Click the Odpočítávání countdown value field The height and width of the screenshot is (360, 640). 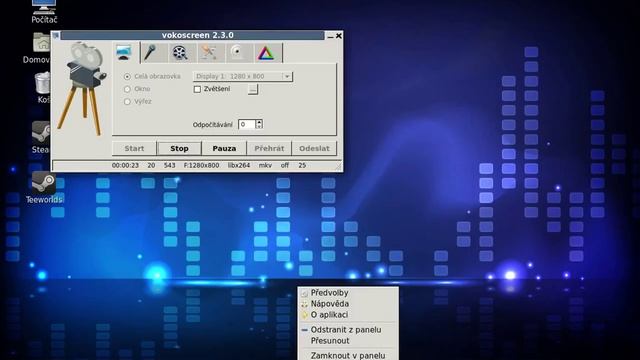(247, 124)
